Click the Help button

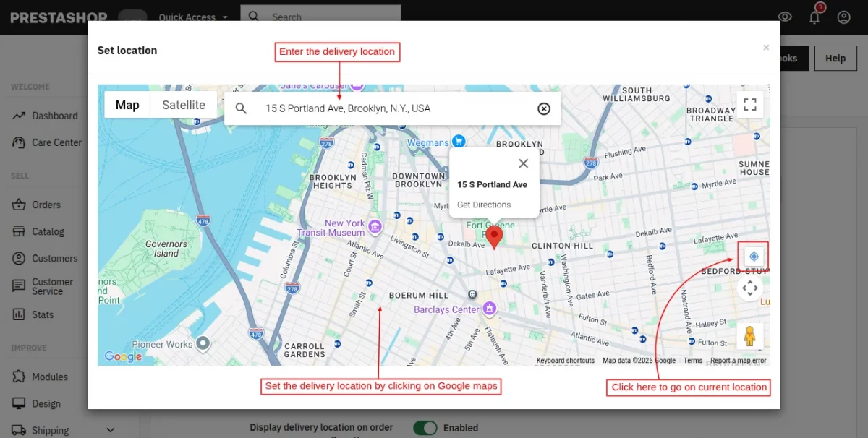tap(835, 59)
